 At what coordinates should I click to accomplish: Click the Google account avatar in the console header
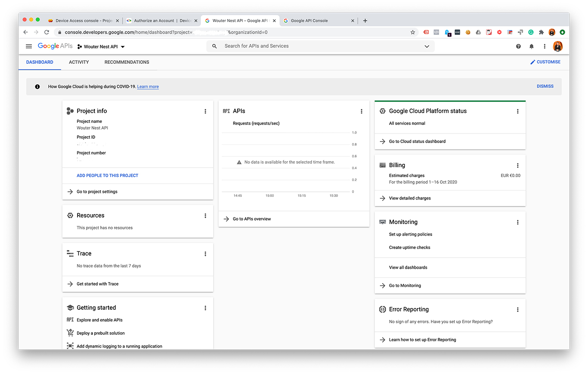(x=558, y=47)
